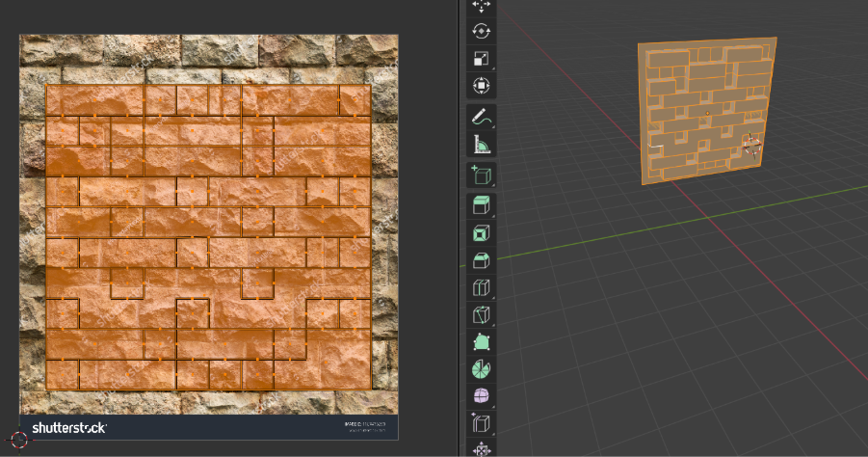Activate the Measure tool
Viewport: 868px width, 457px height.
click(480, 146)
